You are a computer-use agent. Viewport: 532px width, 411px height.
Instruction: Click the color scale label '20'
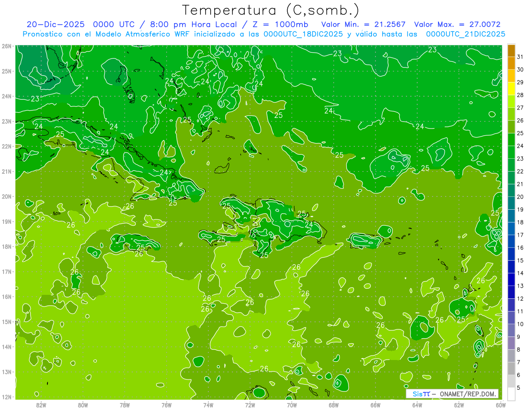pyautogui.click(x=520, y=197)
